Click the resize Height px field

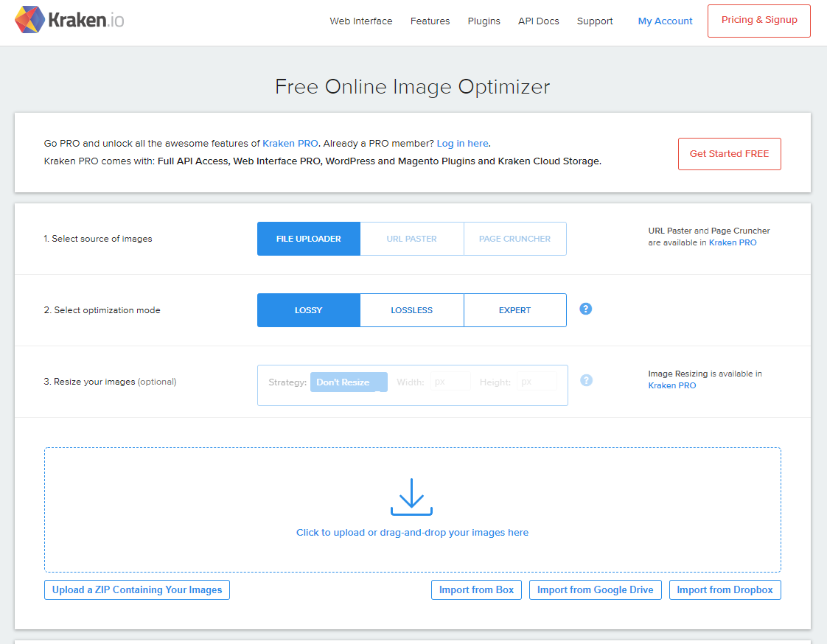pos(536,382)
